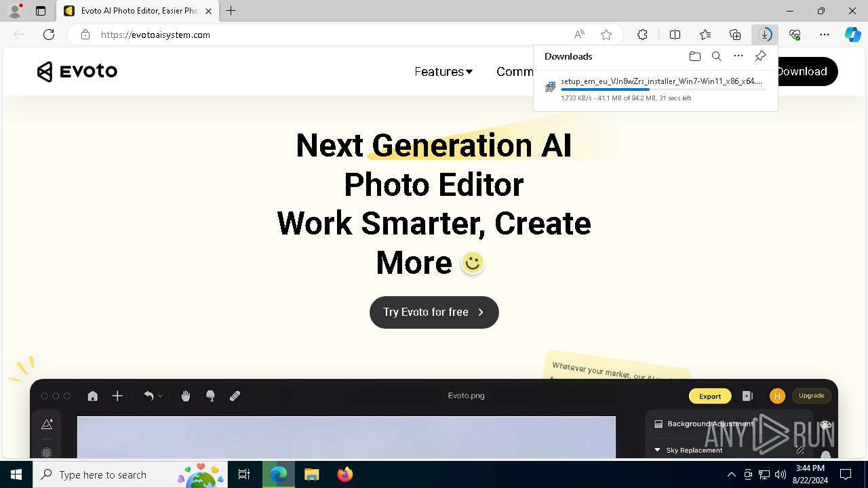Open downloads folder from Downloads panel
This screenshot has height=488, width=868.
pyautogui.click(x=694, y=56)
